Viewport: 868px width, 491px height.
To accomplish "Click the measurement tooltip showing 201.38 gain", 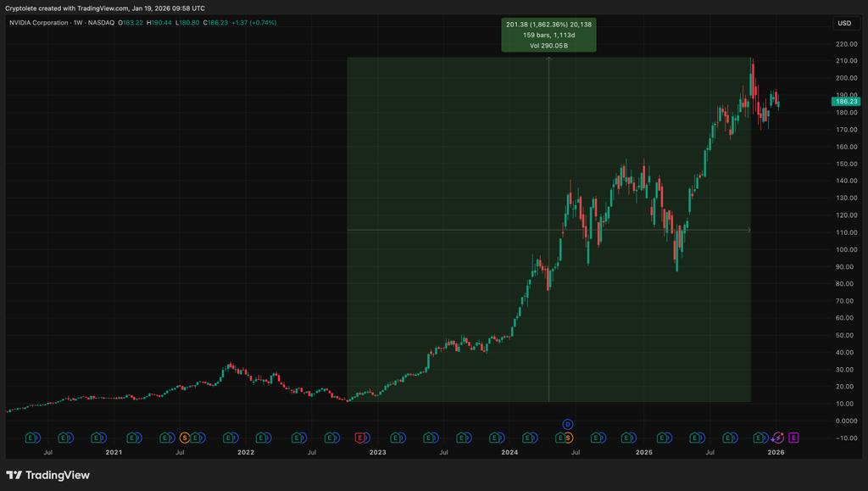I will pyautogui.click(x=551, y=34).
